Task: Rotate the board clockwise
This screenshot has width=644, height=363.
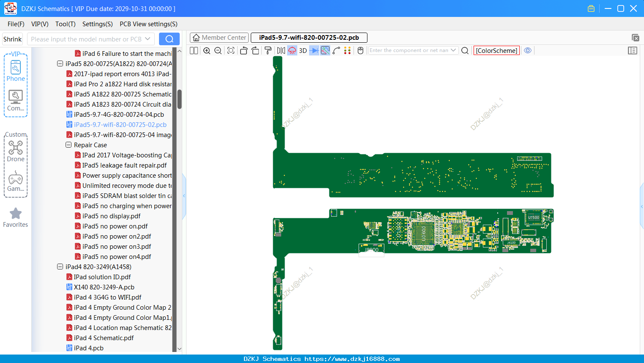Action: [255, 50]
